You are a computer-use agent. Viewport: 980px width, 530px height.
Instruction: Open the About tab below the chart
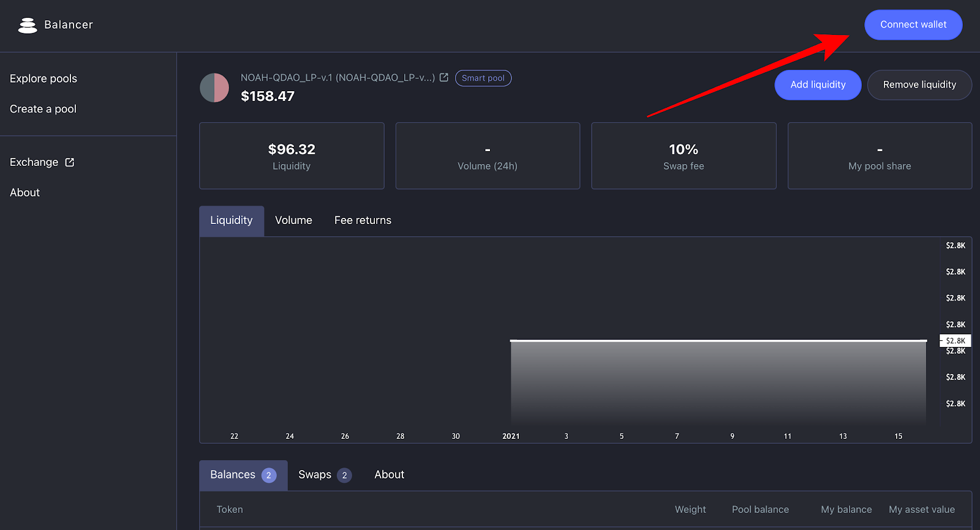pos(390,476)
